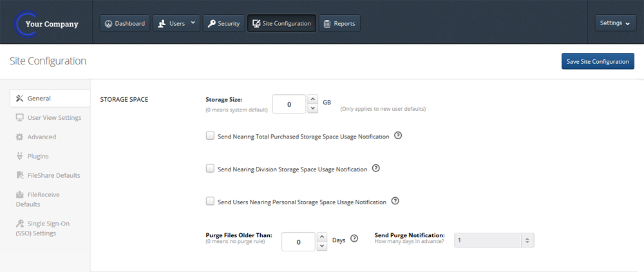Toggle Send Users Nearing Personal Storage notification

210,201
